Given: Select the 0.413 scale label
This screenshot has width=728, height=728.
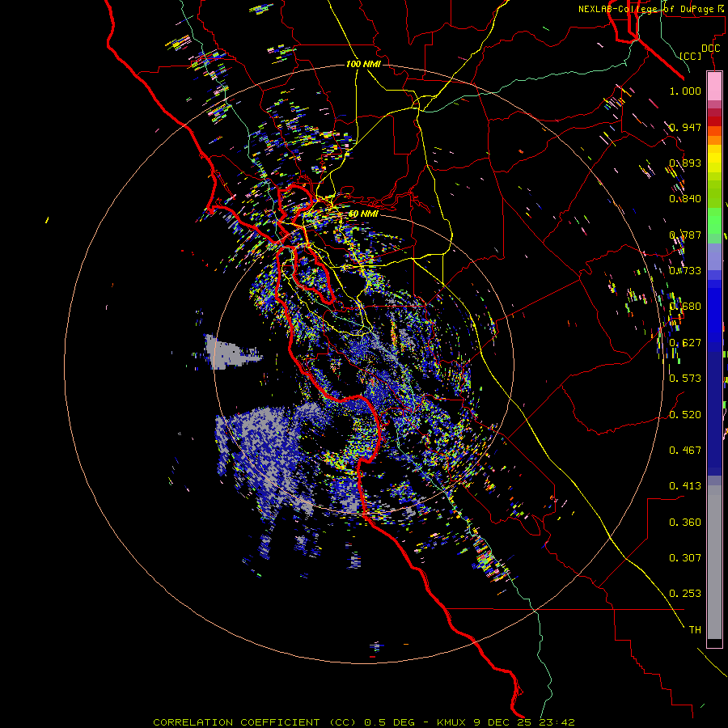Looking at the screenshot, I should tap(685, 485).
